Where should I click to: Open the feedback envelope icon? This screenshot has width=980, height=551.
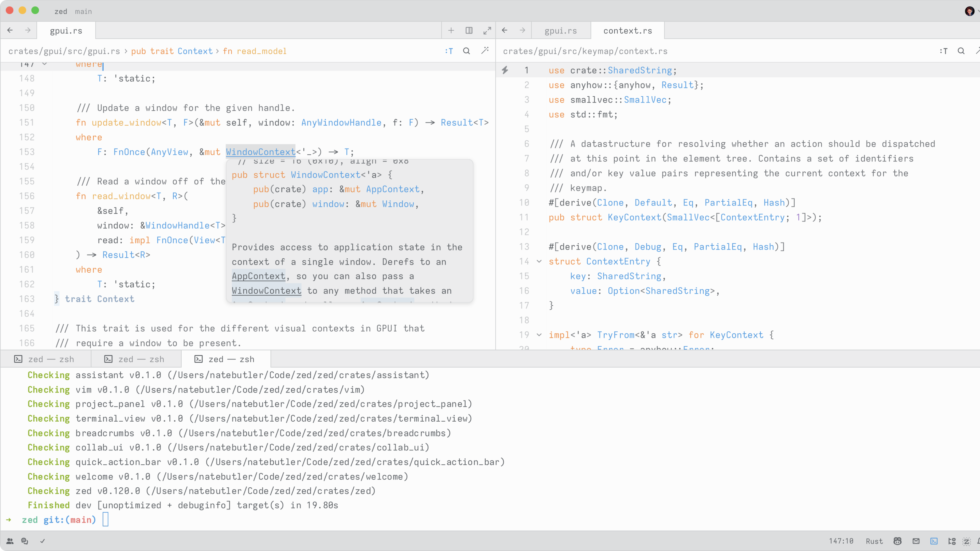916,541
